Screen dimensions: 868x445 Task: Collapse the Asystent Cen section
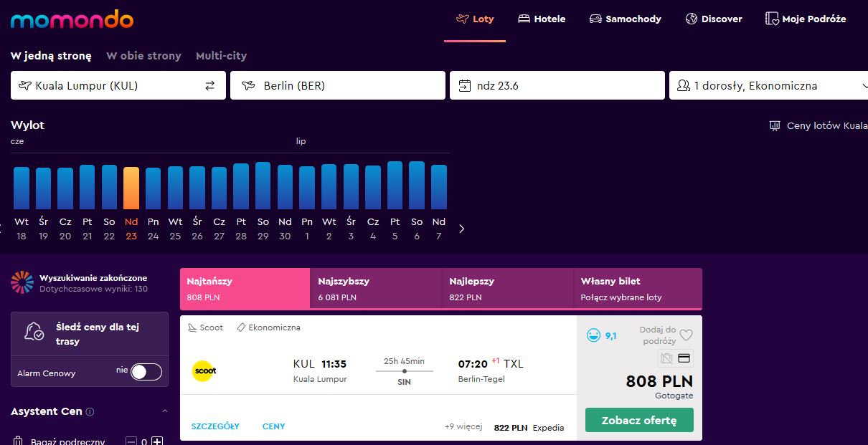(164, 411)
